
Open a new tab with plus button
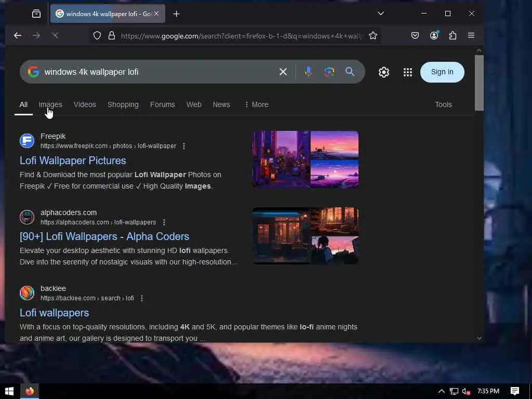(177, 14)
